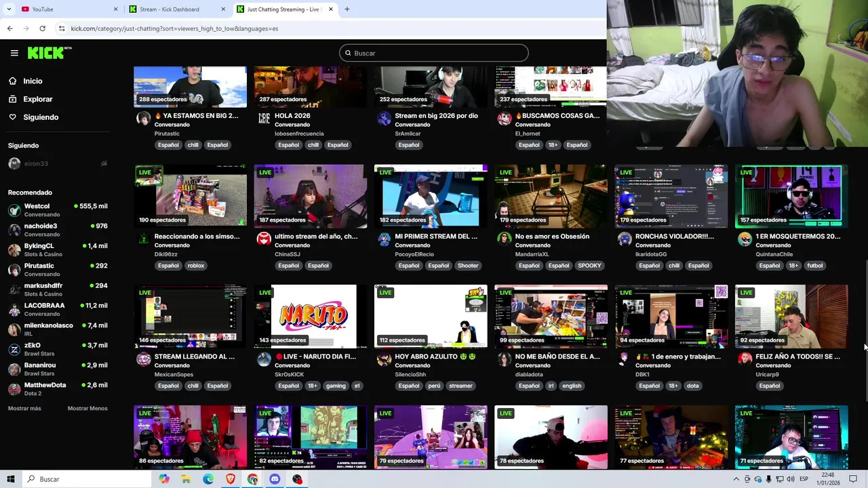Viewport: 868px width, 488px height.
Task: Open a new browser tab
Action: 347,9
